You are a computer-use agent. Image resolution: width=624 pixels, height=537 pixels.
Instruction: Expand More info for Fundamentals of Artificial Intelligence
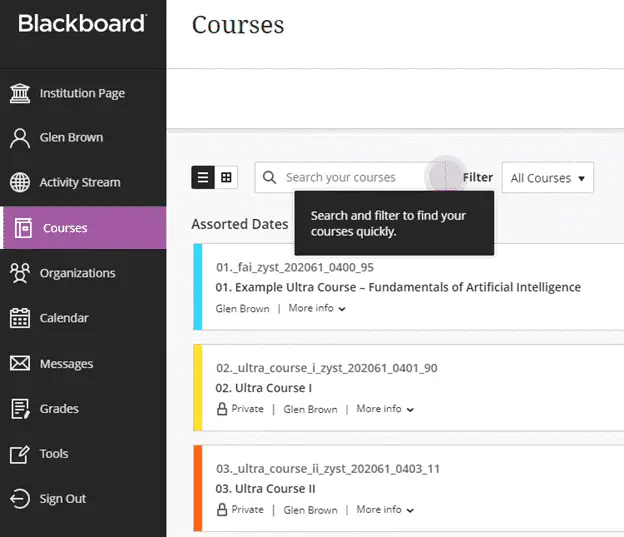click(317, 308)
